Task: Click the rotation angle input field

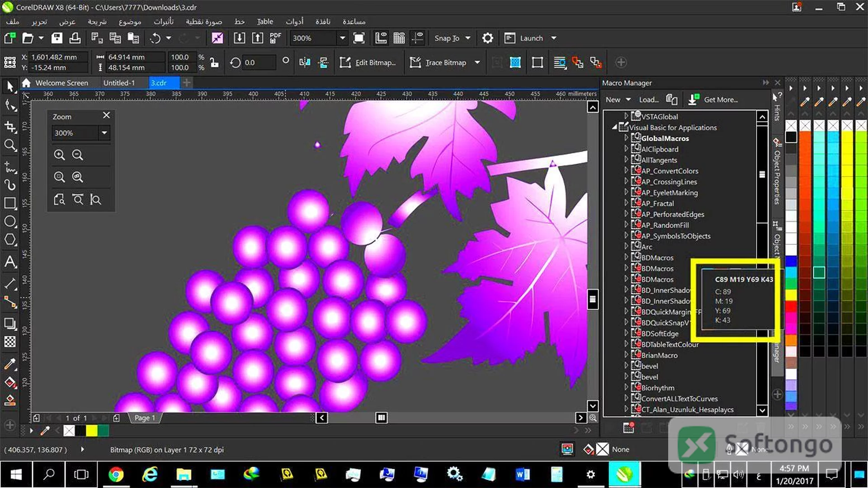Action: [x=259, y=63]
